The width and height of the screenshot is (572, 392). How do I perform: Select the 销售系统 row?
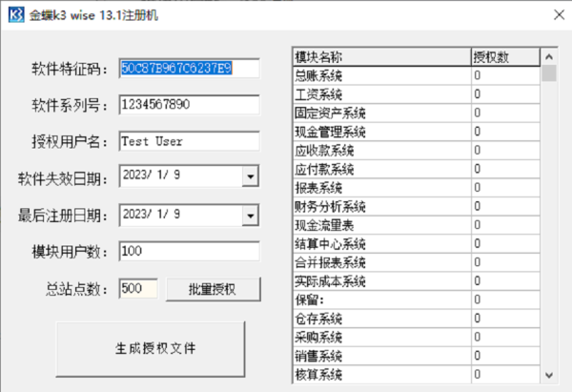coord(417,356)
